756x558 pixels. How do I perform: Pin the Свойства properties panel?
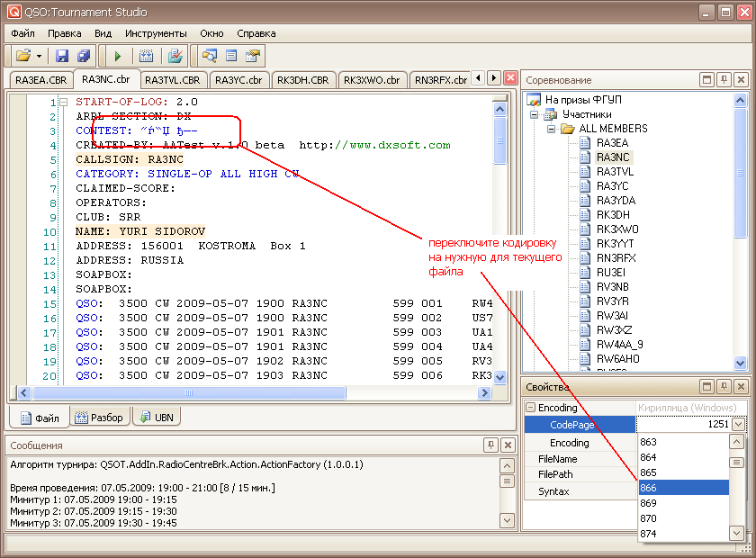(724, 386)
